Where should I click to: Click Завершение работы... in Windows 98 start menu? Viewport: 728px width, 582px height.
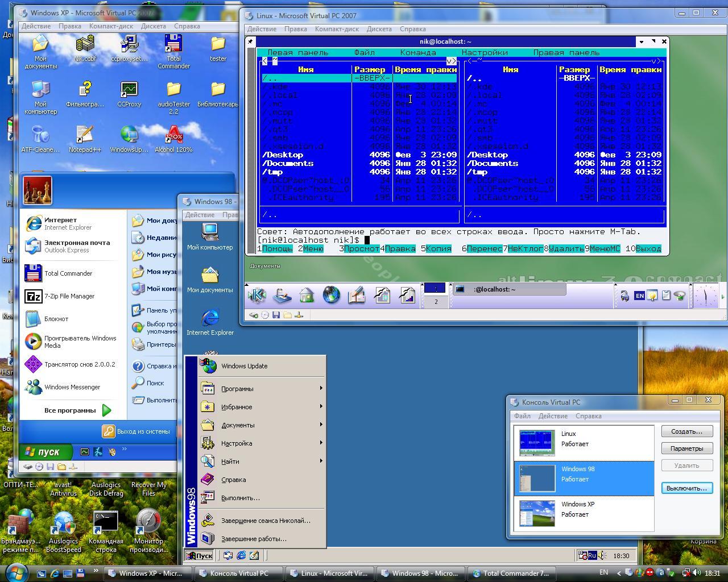coord(262,539)
